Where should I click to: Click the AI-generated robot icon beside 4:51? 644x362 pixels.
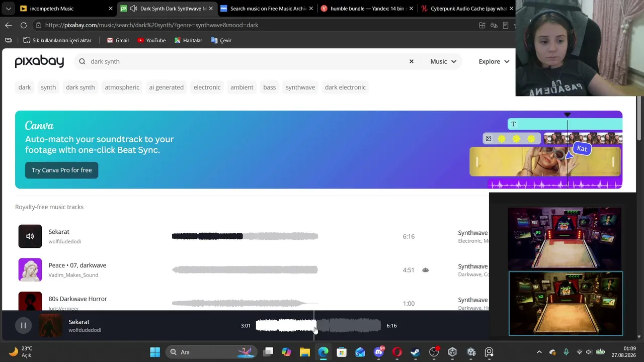pyautogui.click(x=426, y=270)
